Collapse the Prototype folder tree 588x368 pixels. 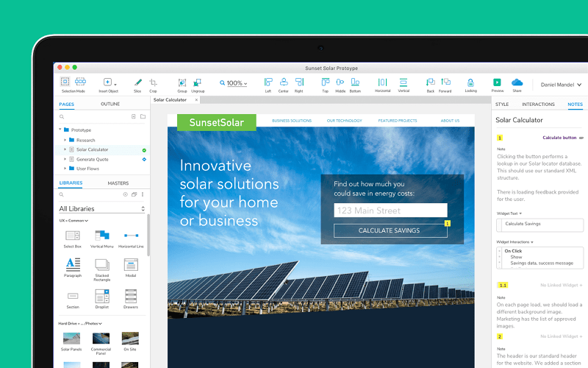point(59,130)
